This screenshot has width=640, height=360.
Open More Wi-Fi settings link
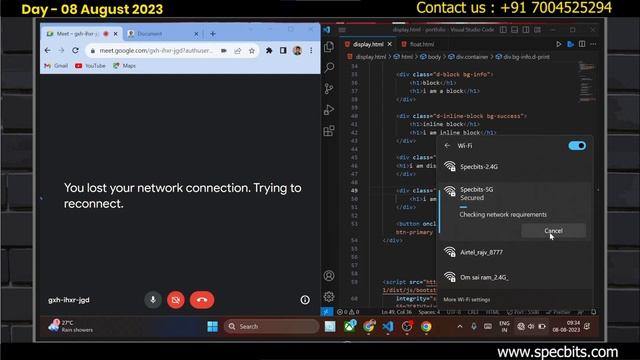[467, 300]
